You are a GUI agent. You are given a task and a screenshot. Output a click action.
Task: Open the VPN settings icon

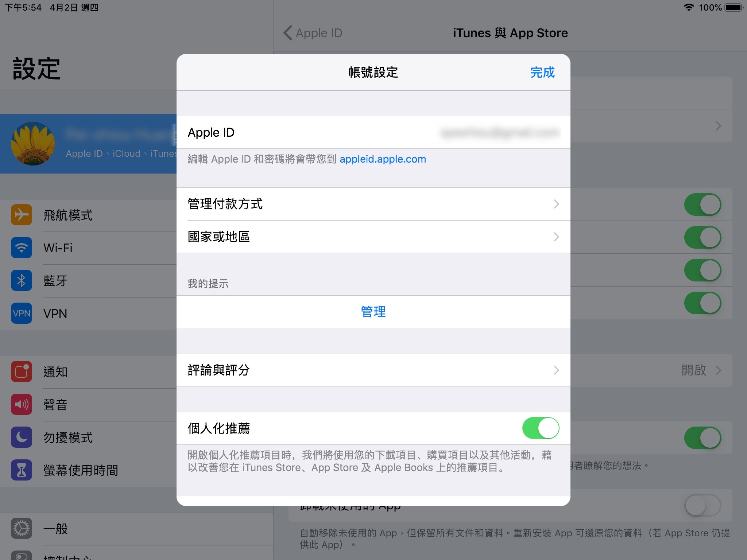pos(22,313)
